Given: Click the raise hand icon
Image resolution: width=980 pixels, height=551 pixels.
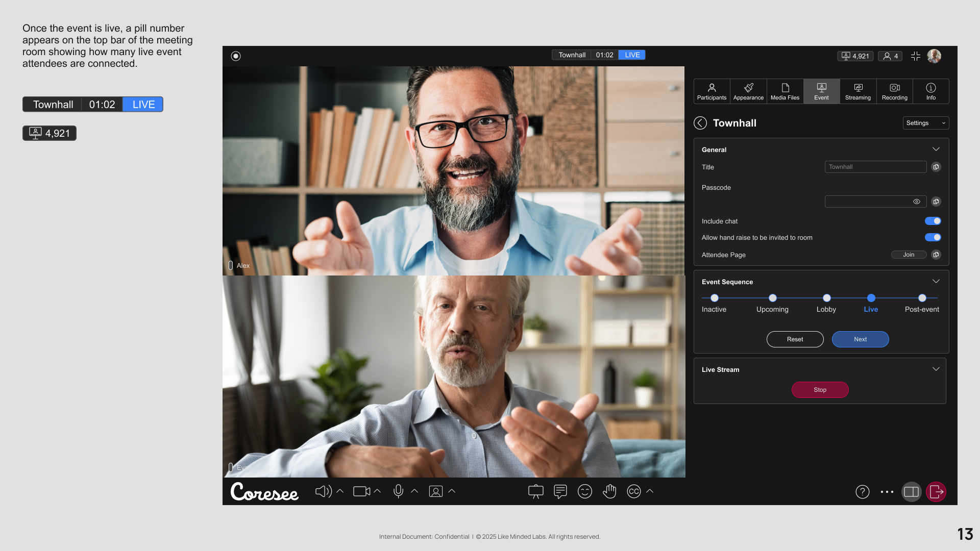Looking at the screenshot, I should (609, 491).
